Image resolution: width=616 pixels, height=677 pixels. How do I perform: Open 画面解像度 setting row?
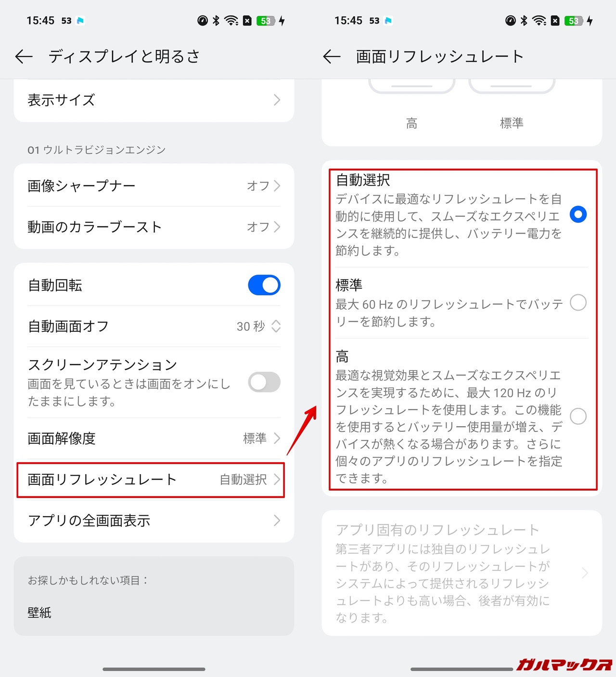154,439
